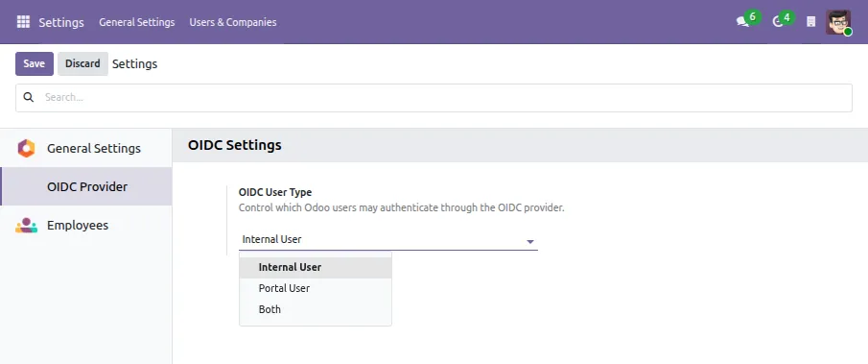Image resolution: width=868 pixels, height=364 pixels.
Task: Click the OIDC User Type dropdown arrow
Action: (x=529, y=242)
